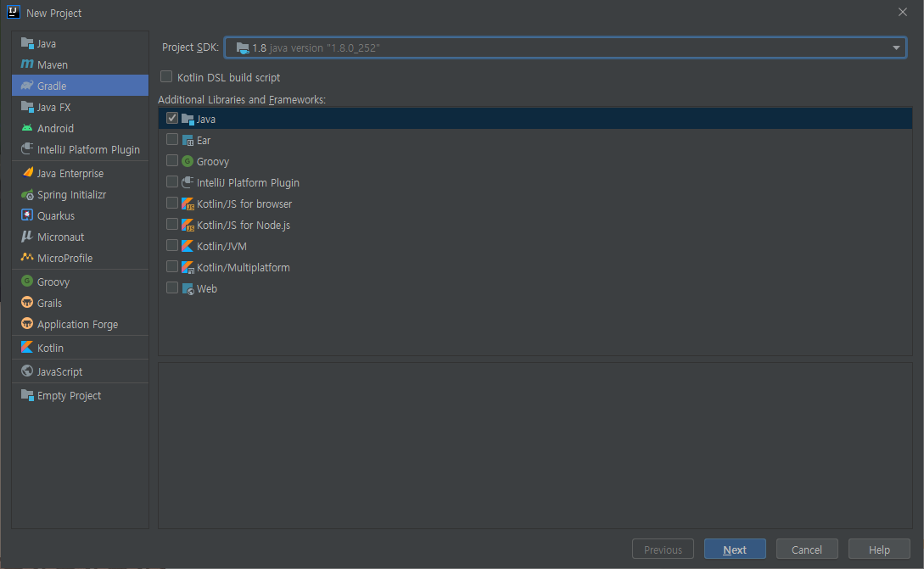
Task: Click the IntelliJ Platform Plugin sidebar icon
Action: point(27,149)
